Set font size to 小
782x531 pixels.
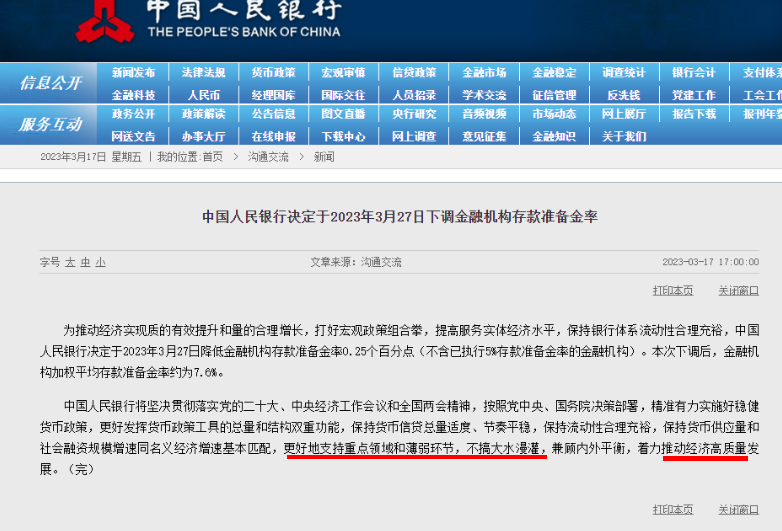point(101,262)
